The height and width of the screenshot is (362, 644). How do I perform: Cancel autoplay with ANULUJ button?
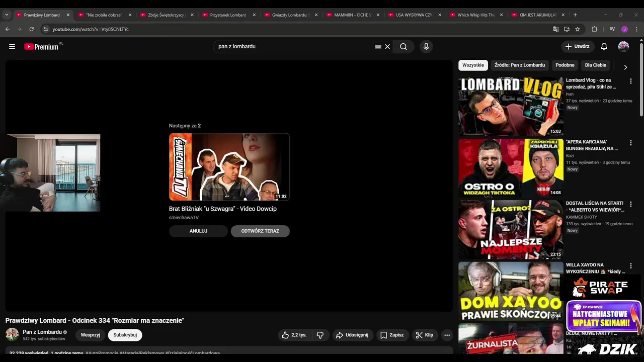tap(198, 231)
